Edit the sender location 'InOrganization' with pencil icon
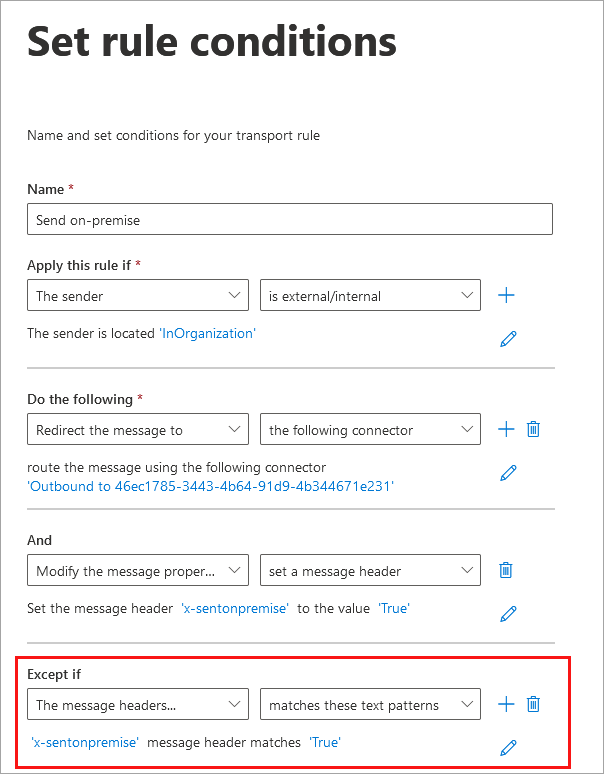 pos(508,339)
